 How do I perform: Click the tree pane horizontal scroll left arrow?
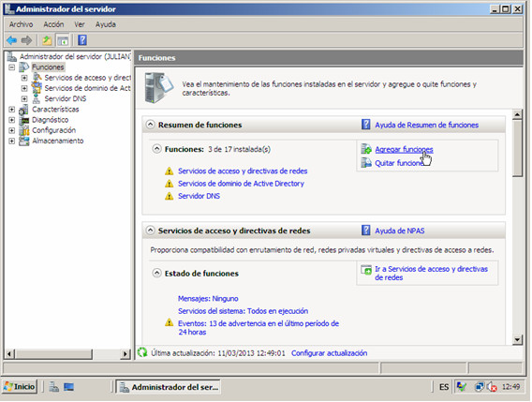click(9, 354)
